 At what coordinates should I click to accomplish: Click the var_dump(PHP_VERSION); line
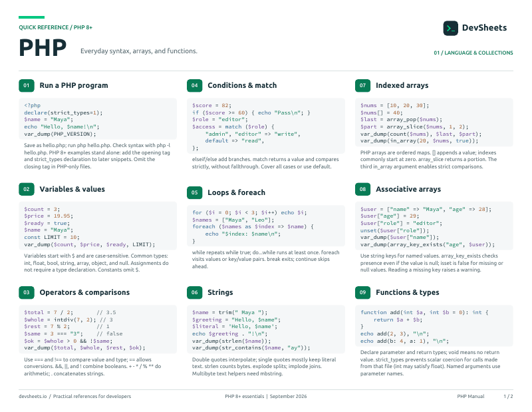tap(60, 134)
